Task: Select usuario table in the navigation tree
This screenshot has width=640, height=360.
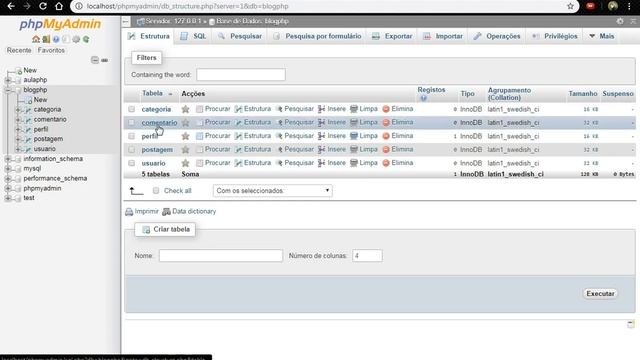Action: tap(44, 149)
